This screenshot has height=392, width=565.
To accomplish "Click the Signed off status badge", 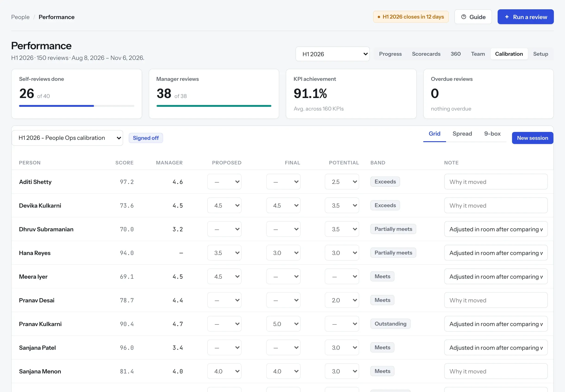I will pyautogui.click(x=146, y=138).
